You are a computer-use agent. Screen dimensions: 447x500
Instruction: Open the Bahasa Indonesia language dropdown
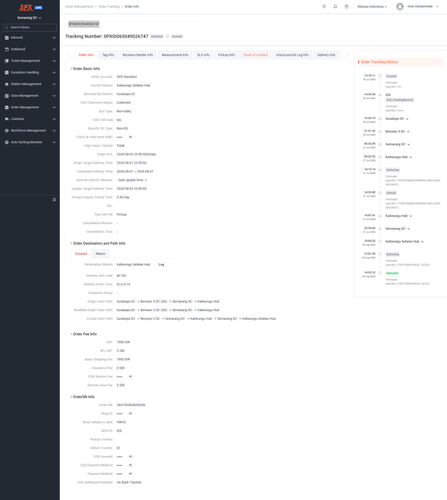coord(372,7)
